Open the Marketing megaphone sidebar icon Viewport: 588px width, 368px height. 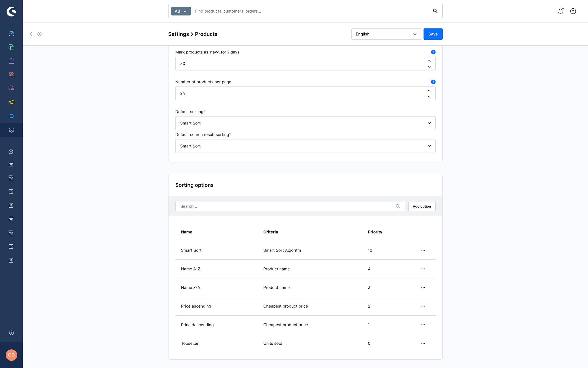[11, 102]
